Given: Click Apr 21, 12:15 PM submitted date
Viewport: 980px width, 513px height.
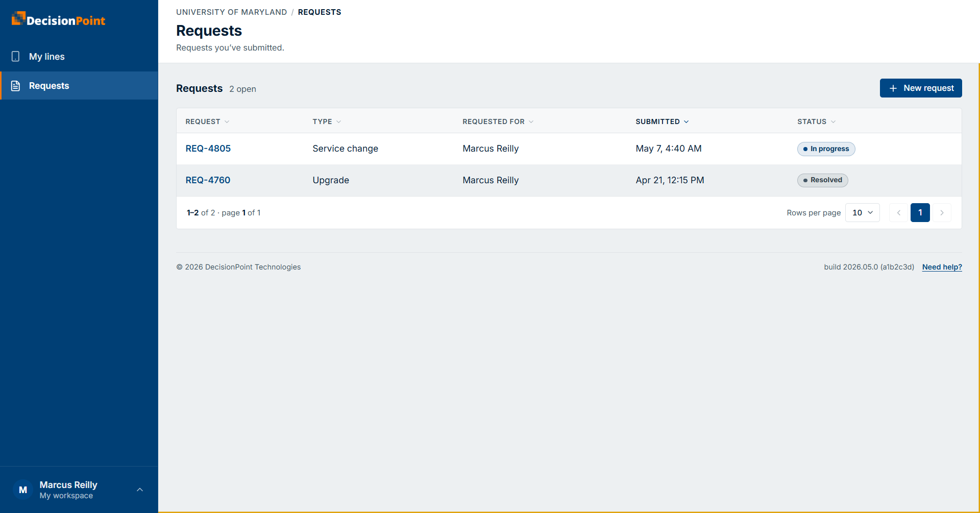Looking at the screenshot, I should pos(670,180).
